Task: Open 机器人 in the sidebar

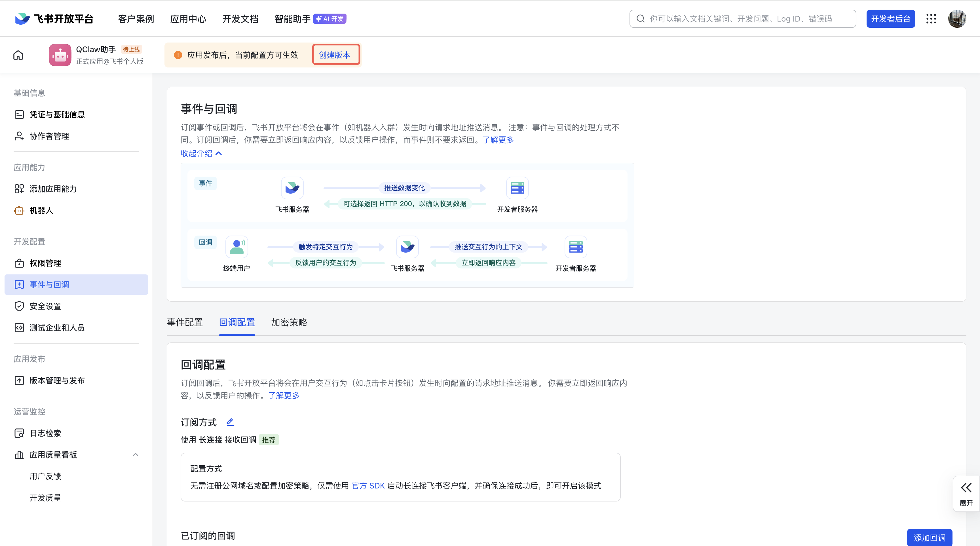Action: (41, 210)
